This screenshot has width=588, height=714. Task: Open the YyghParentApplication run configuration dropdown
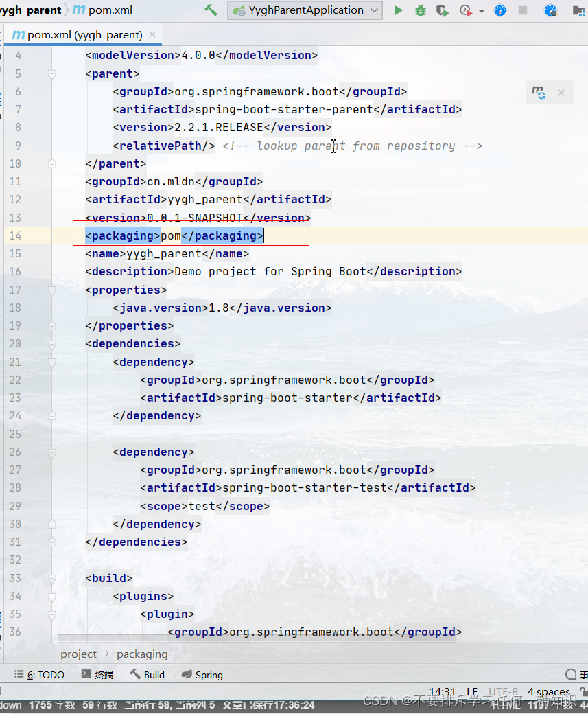[305, 10]
